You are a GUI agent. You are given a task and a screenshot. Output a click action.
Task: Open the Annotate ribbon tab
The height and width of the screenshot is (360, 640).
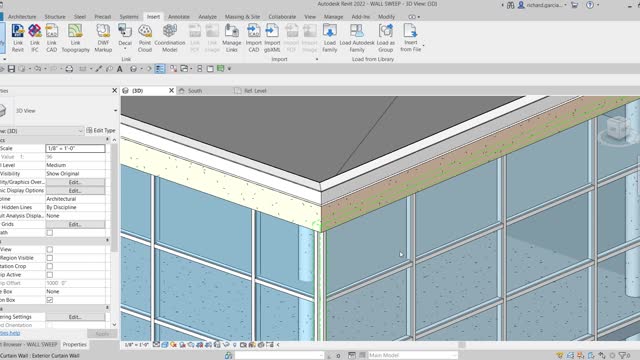point(179,17)
